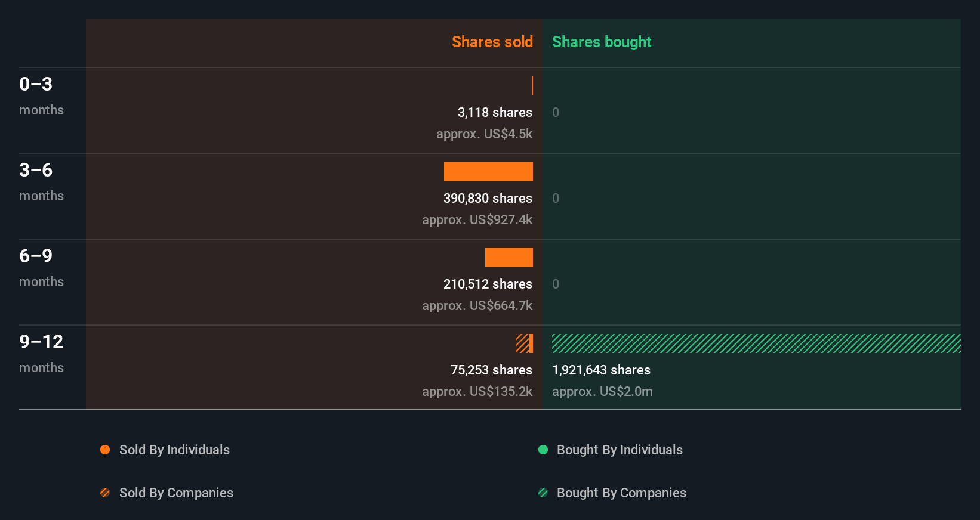Click the Shares sold column header
Viewport: 980px width, 520px height.
pyautogui.click(x=492, y=42)
